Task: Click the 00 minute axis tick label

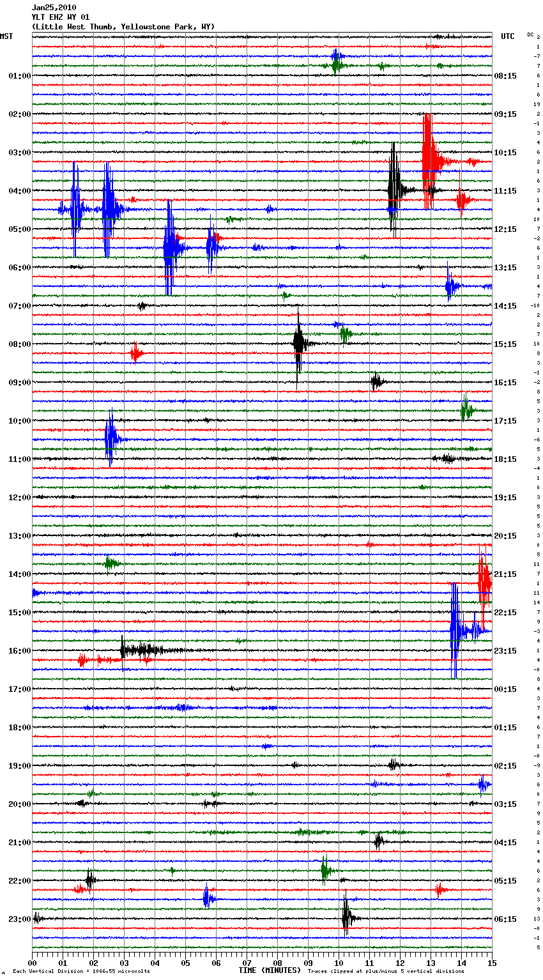Action: pyautogui.click(x=32, y=962)
